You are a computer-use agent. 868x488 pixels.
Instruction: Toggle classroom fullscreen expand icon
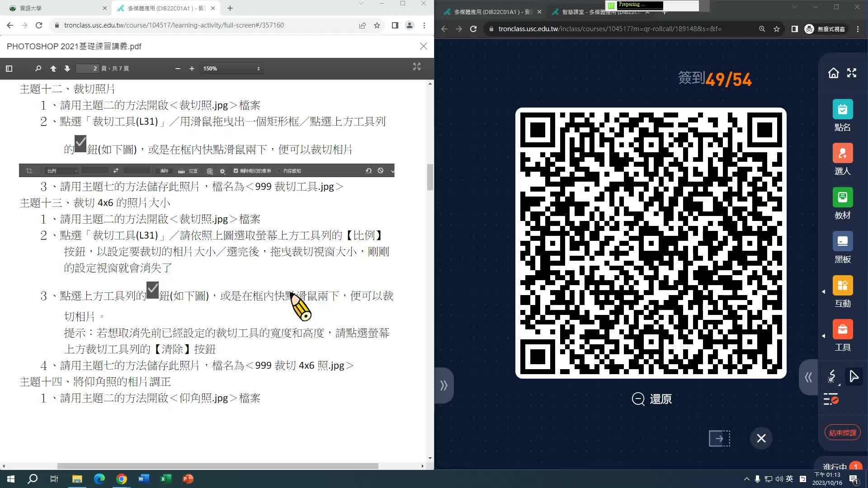pyautogui.click(x=852, y=73)
